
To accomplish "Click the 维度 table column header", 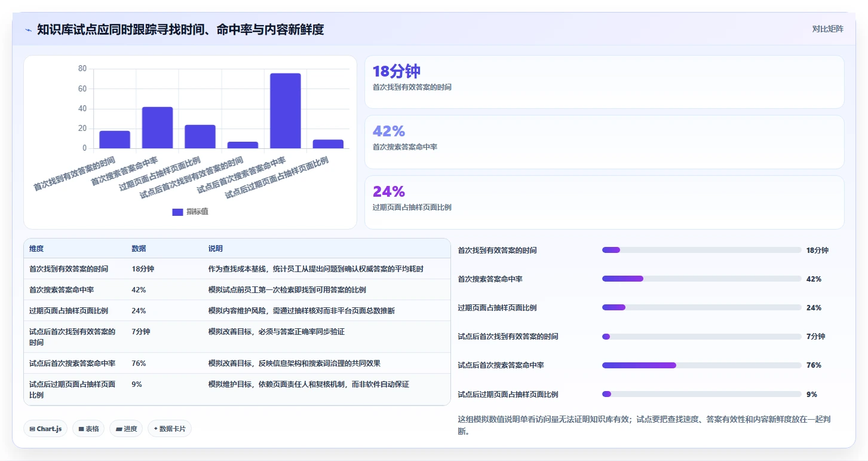I will pos(36,249).
